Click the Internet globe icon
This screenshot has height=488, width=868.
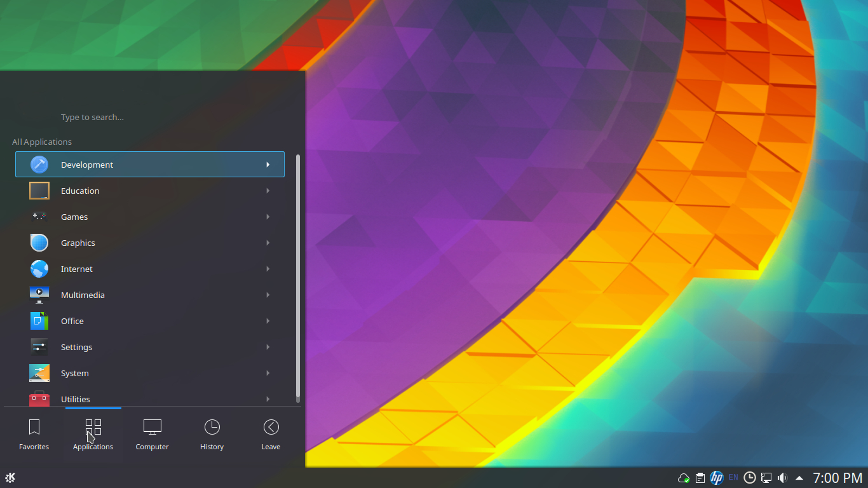point(39,269)
